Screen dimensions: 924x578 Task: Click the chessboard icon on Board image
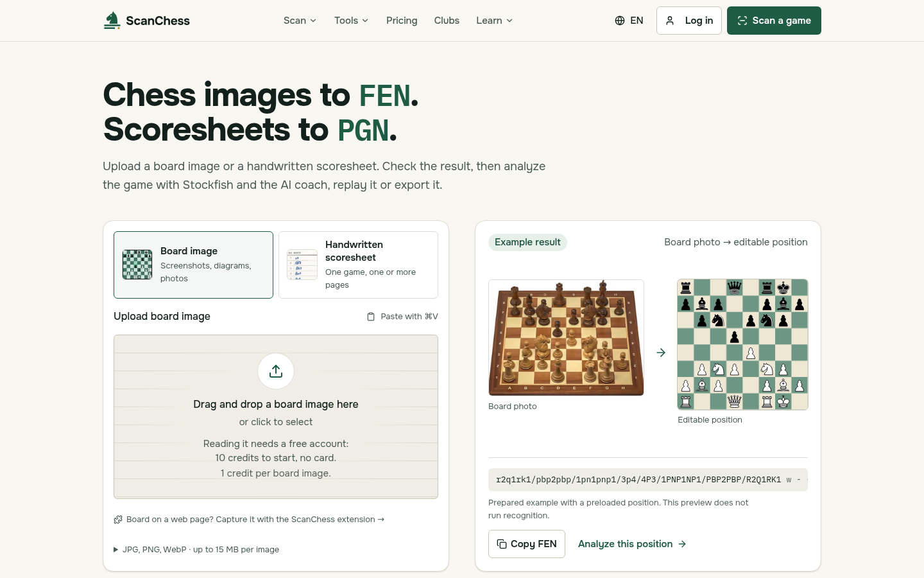click(137, 265)
